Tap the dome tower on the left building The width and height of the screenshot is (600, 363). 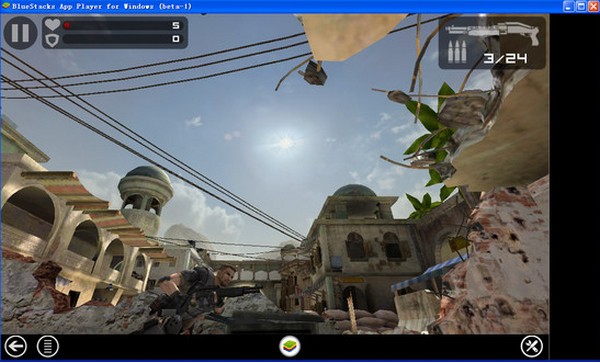(x=145, y=199)
